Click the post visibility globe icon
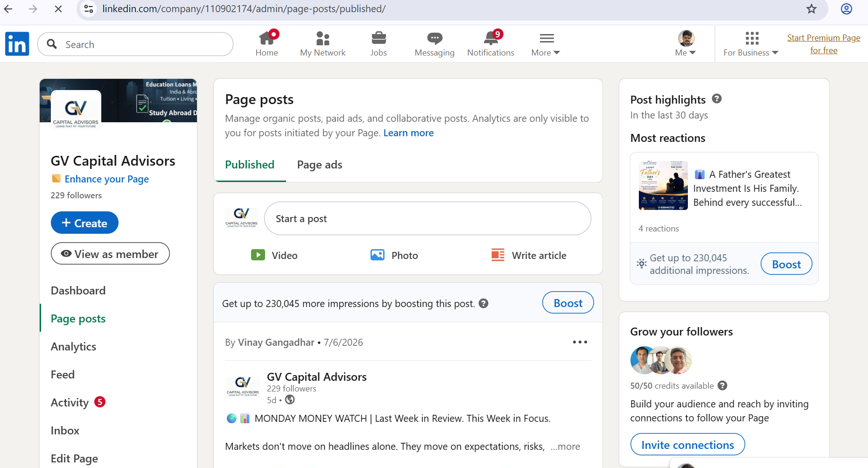This screenshot has width=868, height=468. 290,399
